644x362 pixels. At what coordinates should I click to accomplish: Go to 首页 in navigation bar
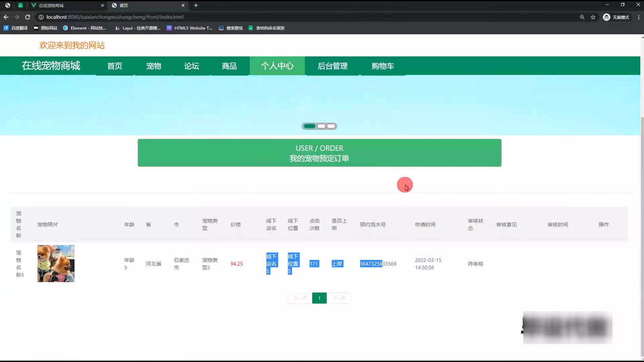point(115,66)
